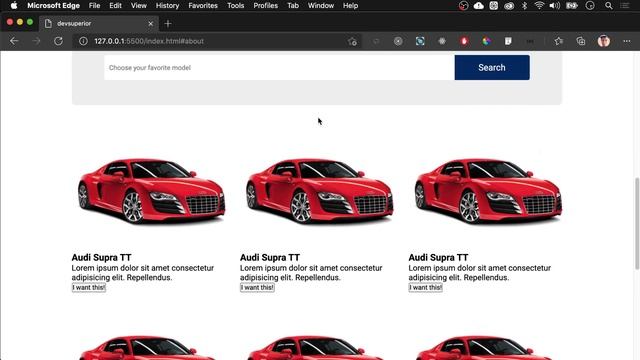
Task: Open the Profiles menu
Action: pyautogui.click(x=265, y=6)
